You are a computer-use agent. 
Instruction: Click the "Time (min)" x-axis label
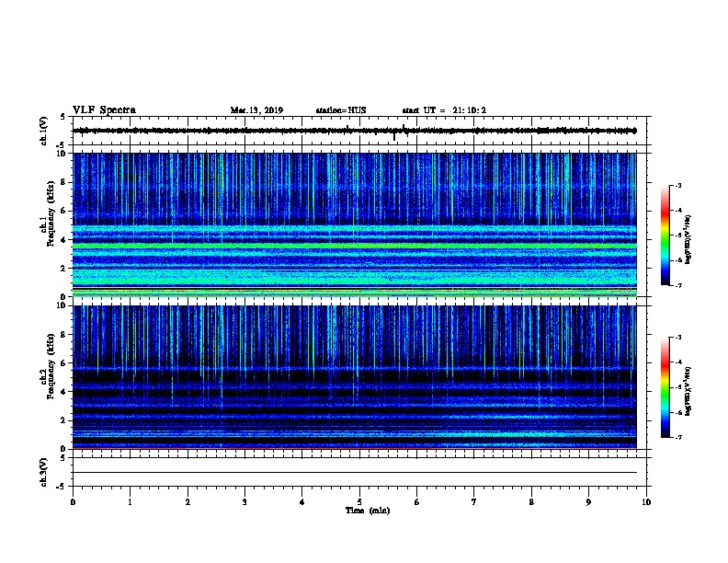click(x=368, y=511)
